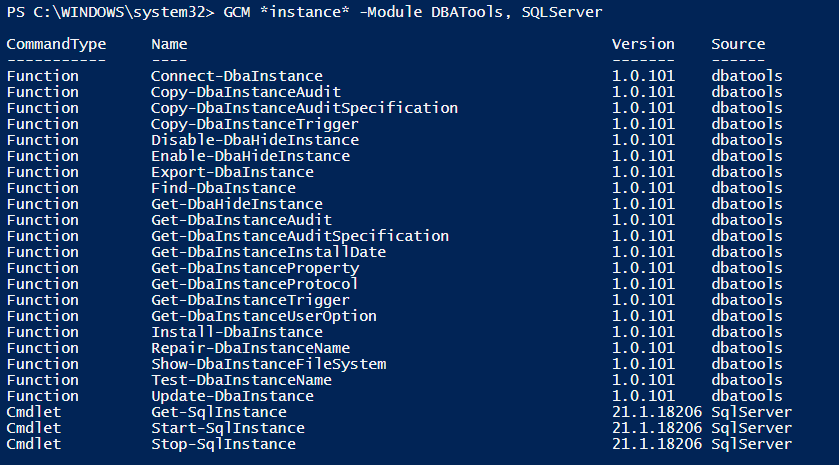Image resolution: width=839 pixels, height=465 pixels.
Task: Click Find-DbaInstance entry
Action: 223,188
